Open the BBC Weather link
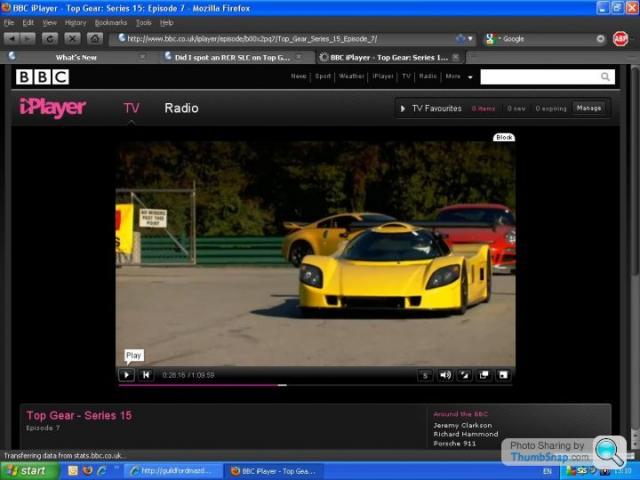Image resolution: width=640 pixels, height=480 pixels. [351, 76]
